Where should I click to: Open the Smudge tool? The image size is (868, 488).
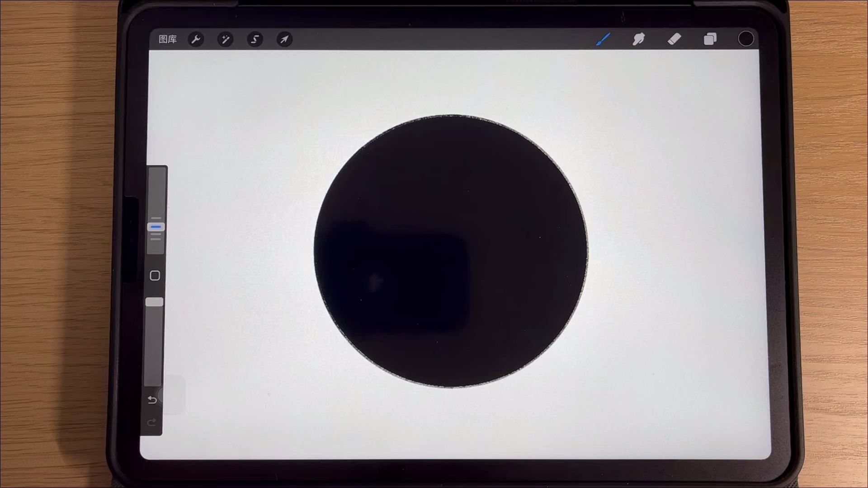click(639, 40)
